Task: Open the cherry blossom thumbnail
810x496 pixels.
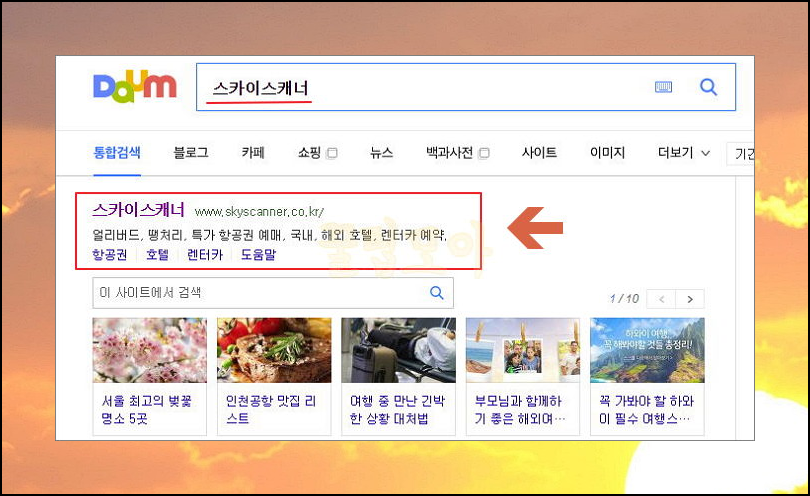Action: click(x=150, y=350)
